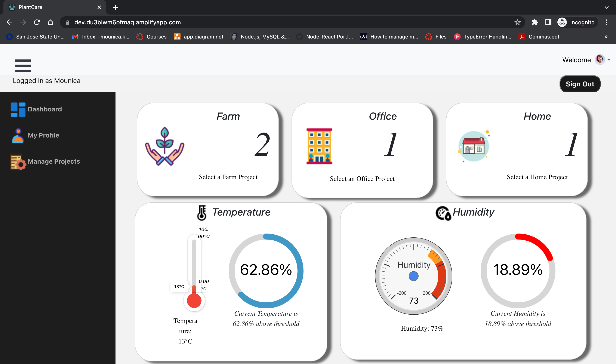Bookmark page with star icon
The image size is (616, 364).
[517, 22]
